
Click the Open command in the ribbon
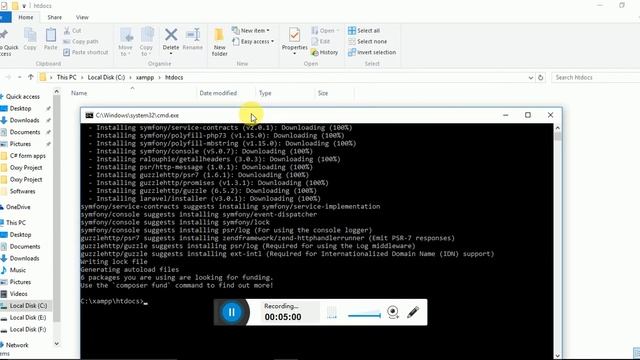(324, 31)
